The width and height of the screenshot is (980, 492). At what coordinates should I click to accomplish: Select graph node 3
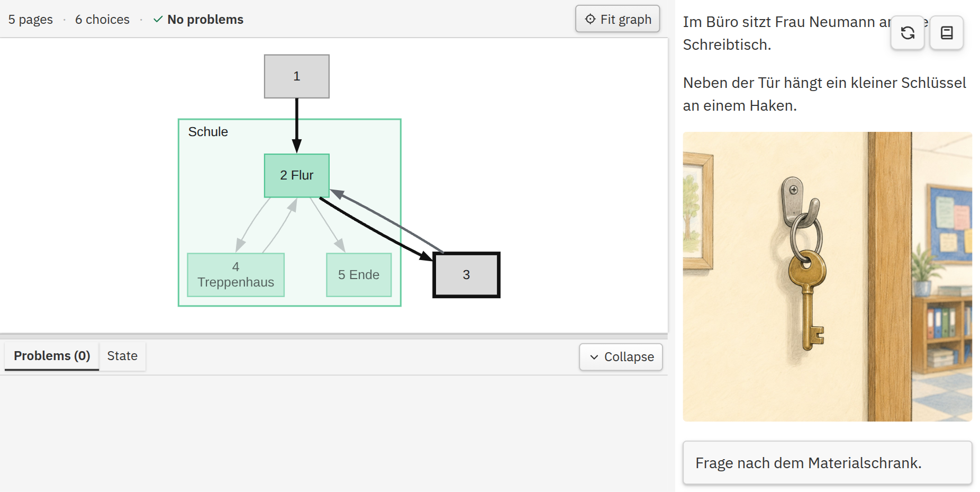466,275
